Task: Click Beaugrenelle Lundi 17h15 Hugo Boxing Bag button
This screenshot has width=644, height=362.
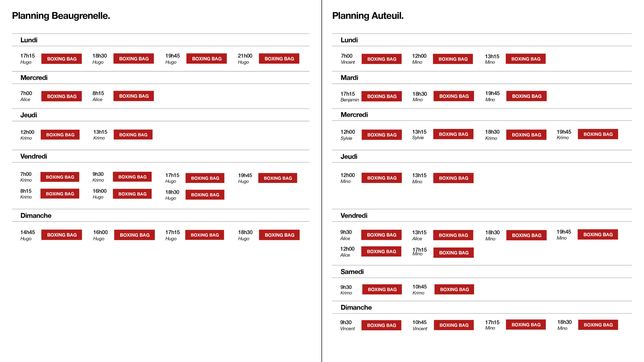Action: pos(62,59)
